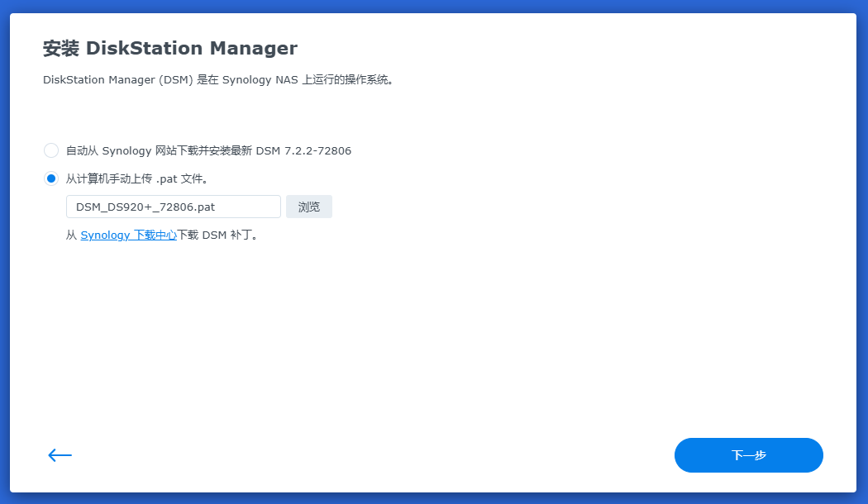Viewport: 868px width, 504px height.
Task: Click the 安装 DiskStation Manager heading
Action: [169, 48]
